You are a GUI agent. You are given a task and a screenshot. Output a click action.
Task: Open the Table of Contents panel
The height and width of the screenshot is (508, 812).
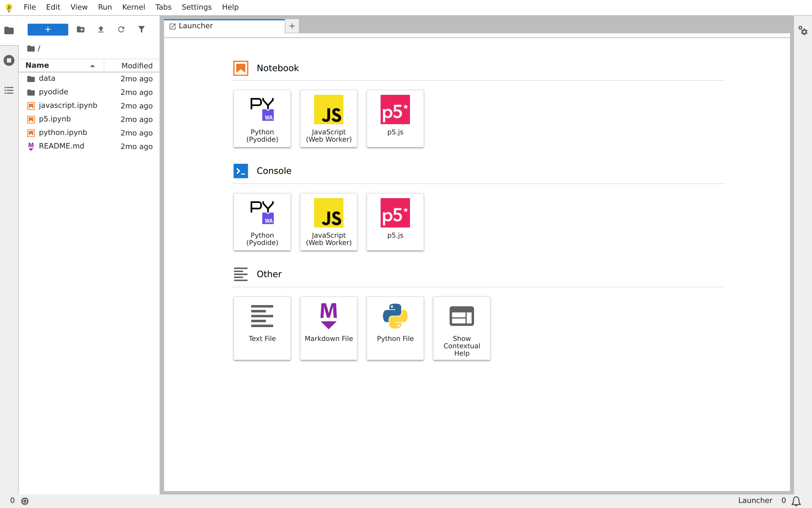9,90
